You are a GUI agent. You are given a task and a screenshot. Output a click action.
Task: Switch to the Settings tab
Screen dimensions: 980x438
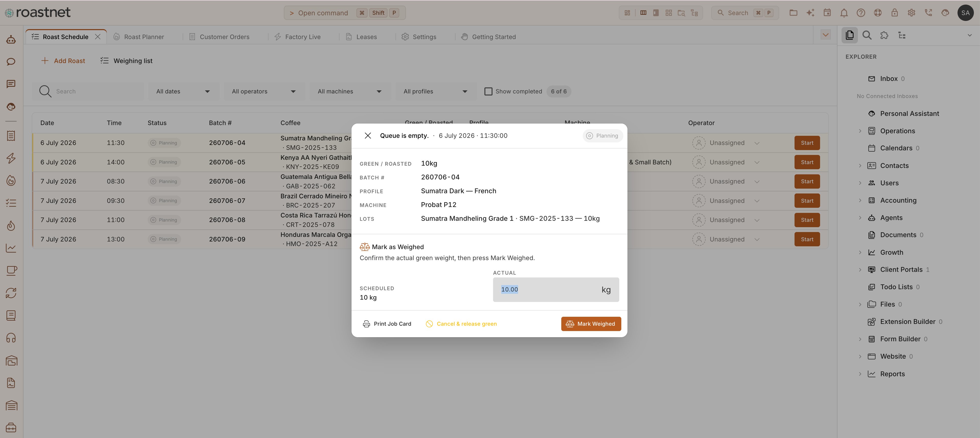[419, 37]
